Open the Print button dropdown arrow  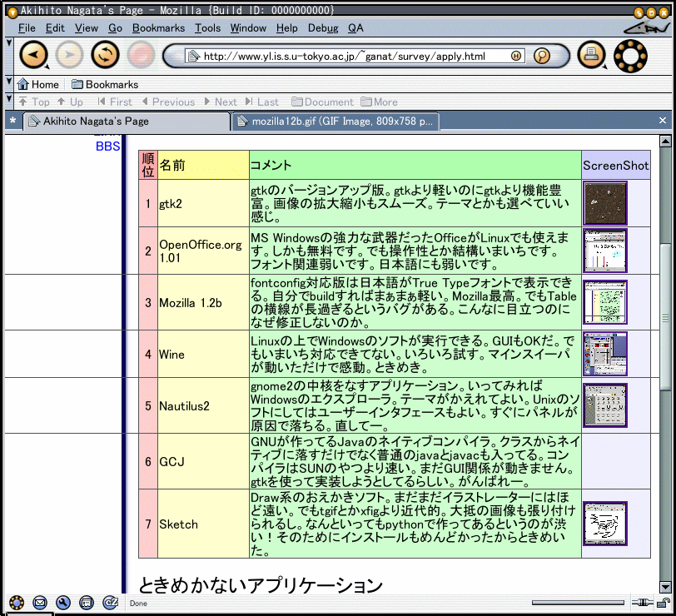[604, 67]
